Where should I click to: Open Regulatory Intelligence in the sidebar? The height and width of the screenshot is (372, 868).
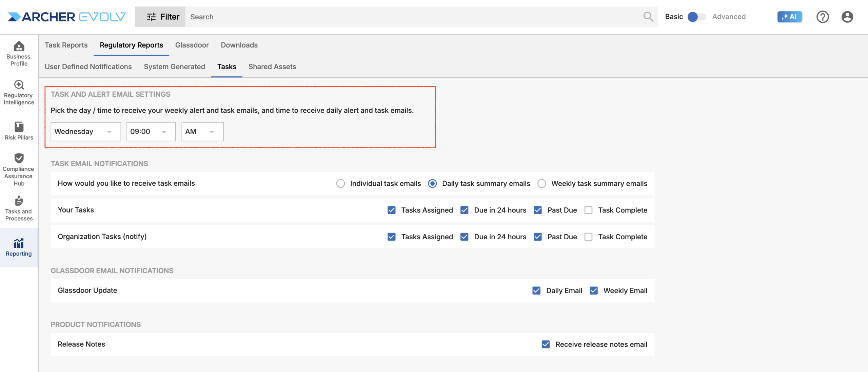[x=19, y=92]
